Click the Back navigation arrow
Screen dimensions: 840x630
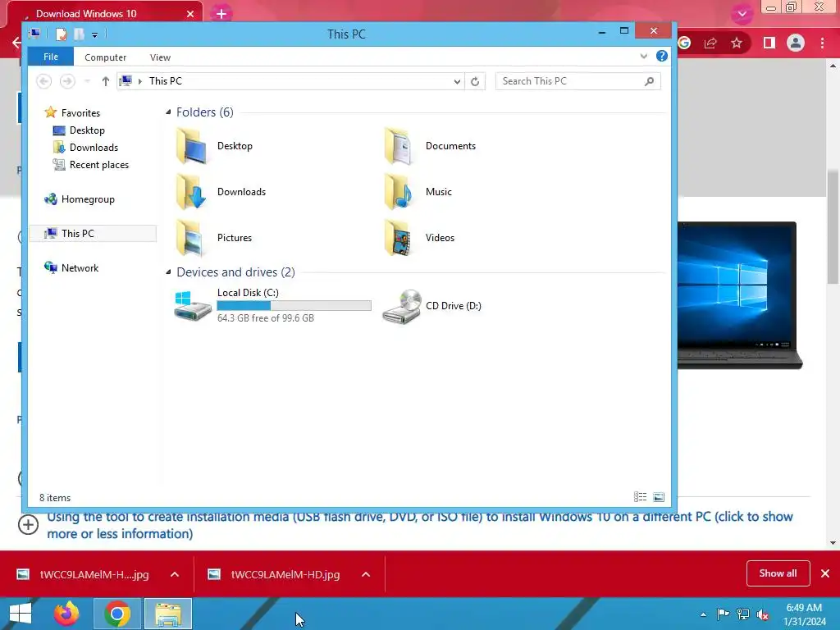pos(44,81)
